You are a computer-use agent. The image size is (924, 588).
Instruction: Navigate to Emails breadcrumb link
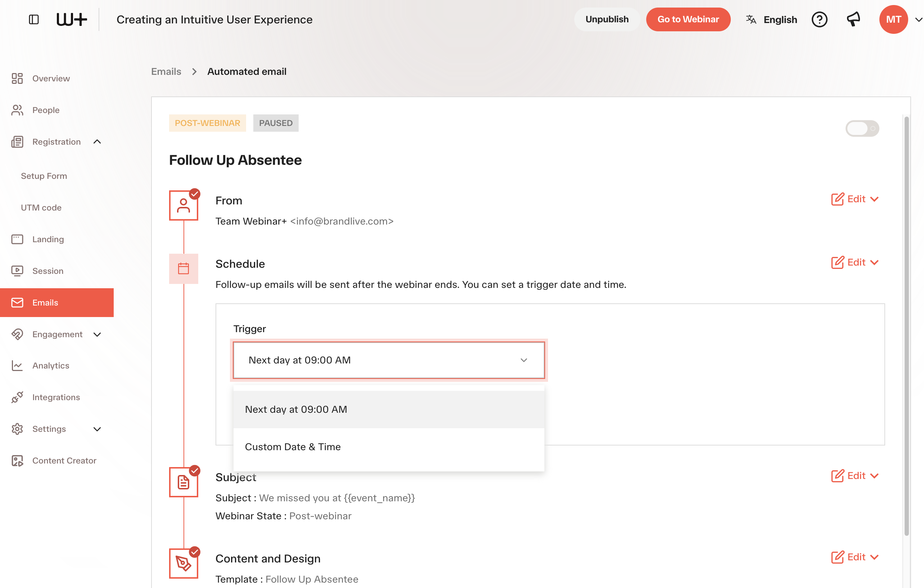(x=166, y=71)
